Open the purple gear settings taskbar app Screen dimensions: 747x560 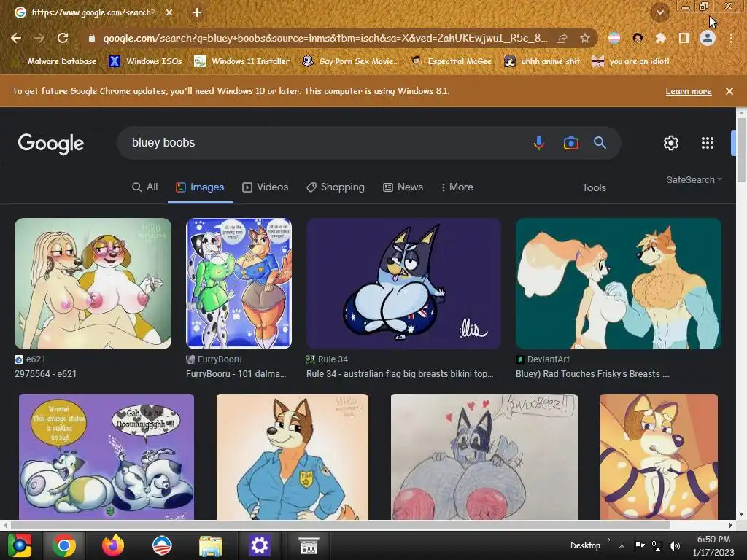[259, 545]
